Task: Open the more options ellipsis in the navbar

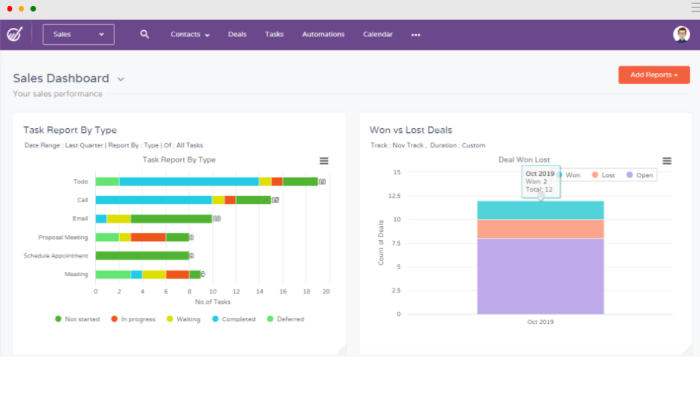Action: point(416,35)
